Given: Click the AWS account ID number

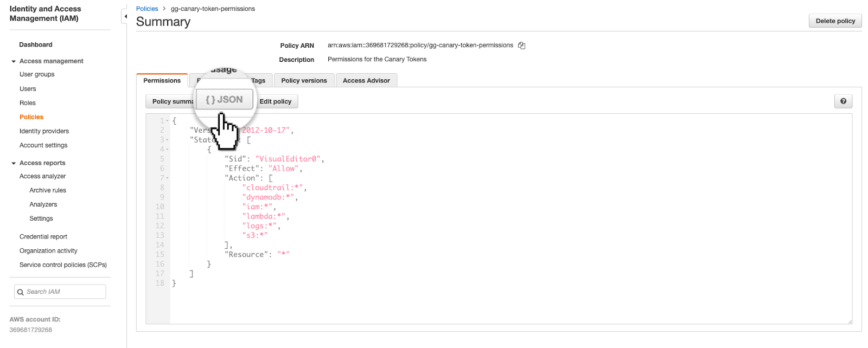Looking at the screenshot, I should click(x=31, y=330).
